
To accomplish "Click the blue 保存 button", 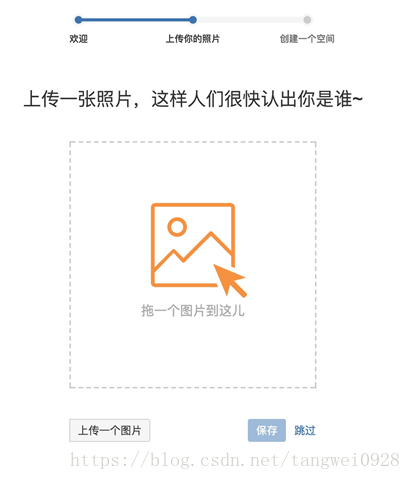I will click(267, 430).
